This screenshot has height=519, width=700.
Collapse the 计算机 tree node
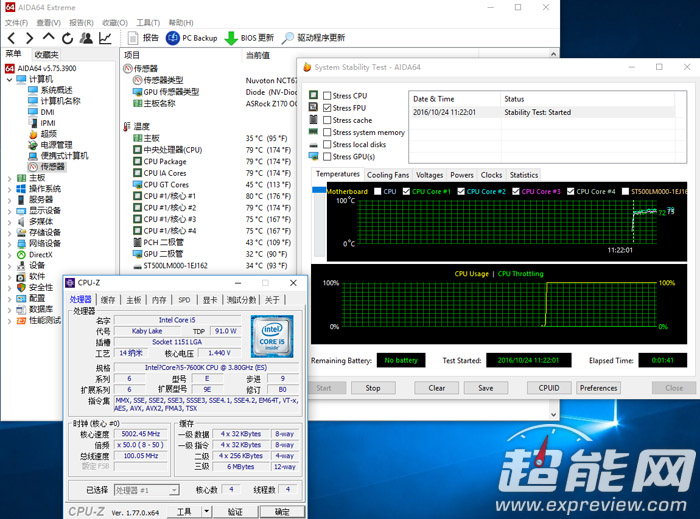9,80
